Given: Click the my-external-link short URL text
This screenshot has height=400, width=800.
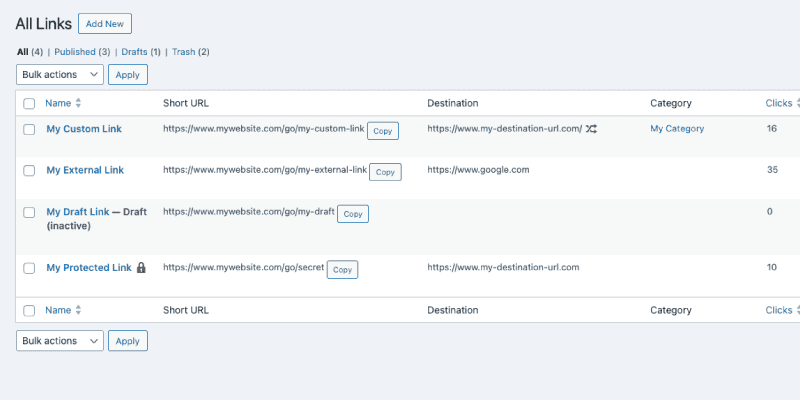Looking at the screenshot, I should [265, 170].
